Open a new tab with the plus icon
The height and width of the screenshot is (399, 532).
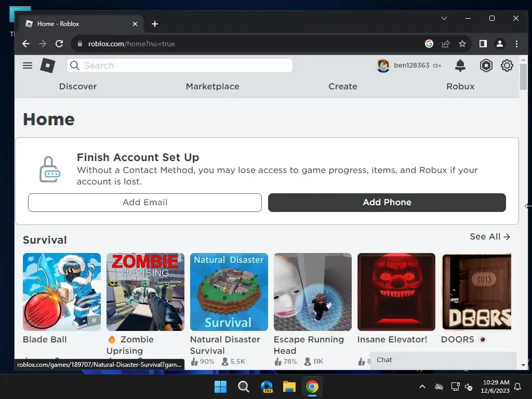155,24
